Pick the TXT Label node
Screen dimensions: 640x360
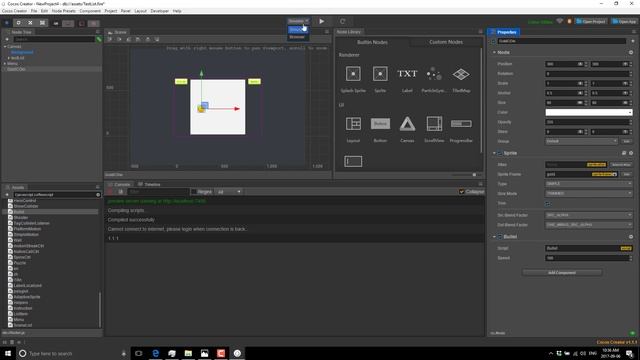[x=407, y=74]
